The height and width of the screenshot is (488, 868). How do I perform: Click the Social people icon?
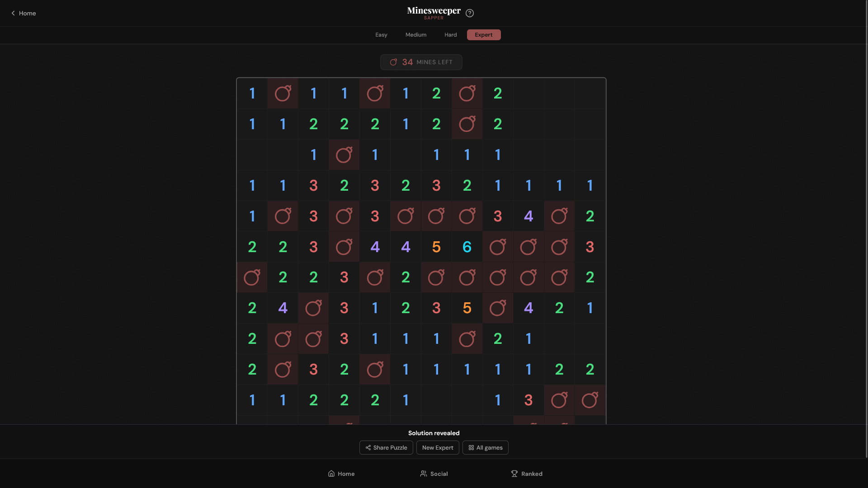click(423, 473)
